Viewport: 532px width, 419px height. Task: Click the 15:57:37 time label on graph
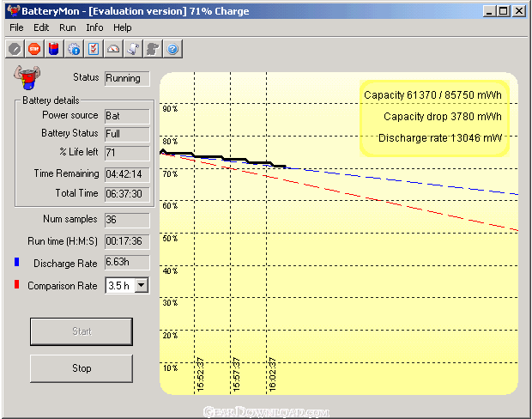point(237,374)
